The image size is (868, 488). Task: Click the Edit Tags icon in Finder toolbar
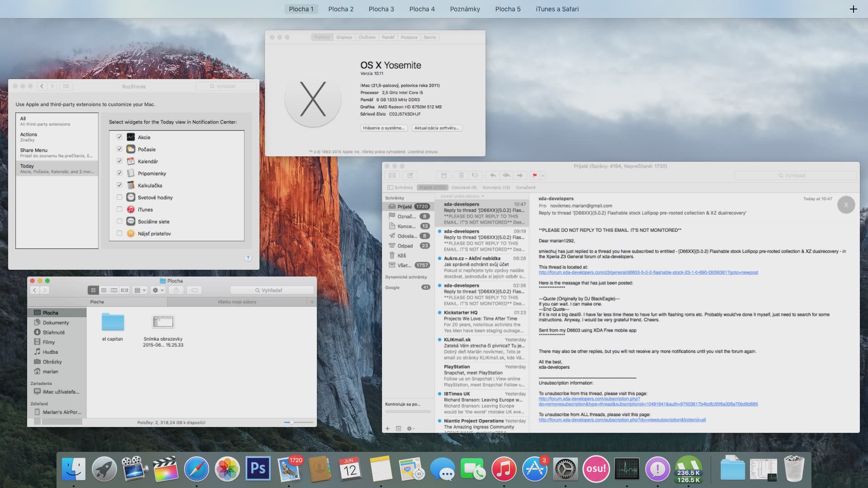(x=194, y=290)
